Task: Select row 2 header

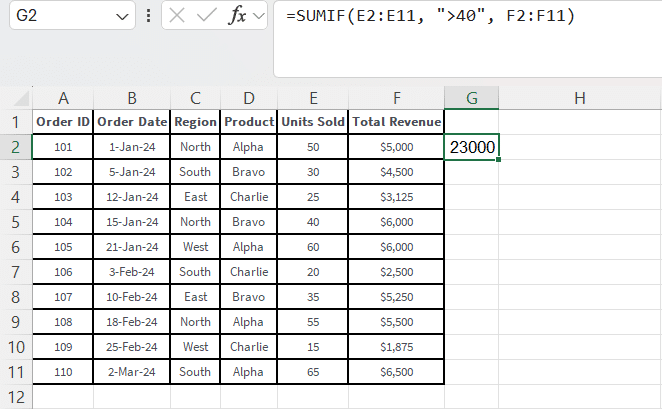Action: coord(16,147)
